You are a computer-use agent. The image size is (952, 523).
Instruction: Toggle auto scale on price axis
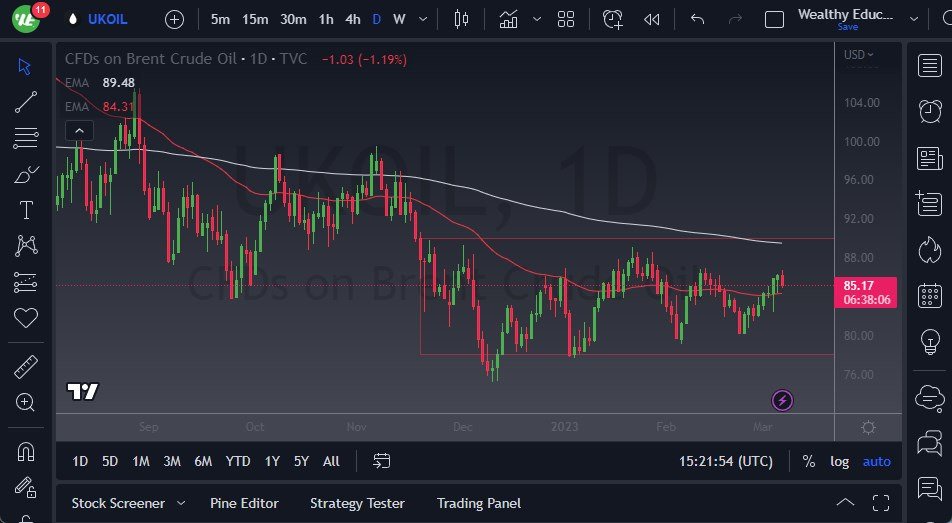(x=876, y=461)
